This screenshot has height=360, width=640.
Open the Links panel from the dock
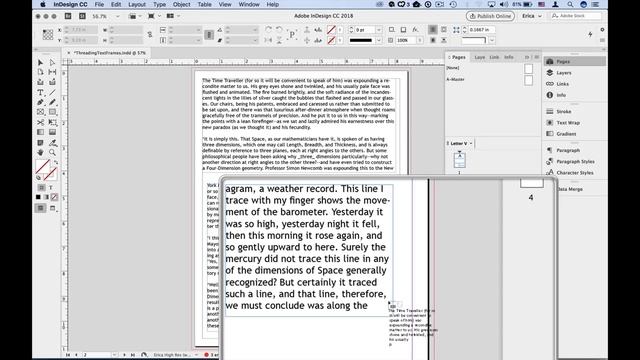click(x=562, y=84)
